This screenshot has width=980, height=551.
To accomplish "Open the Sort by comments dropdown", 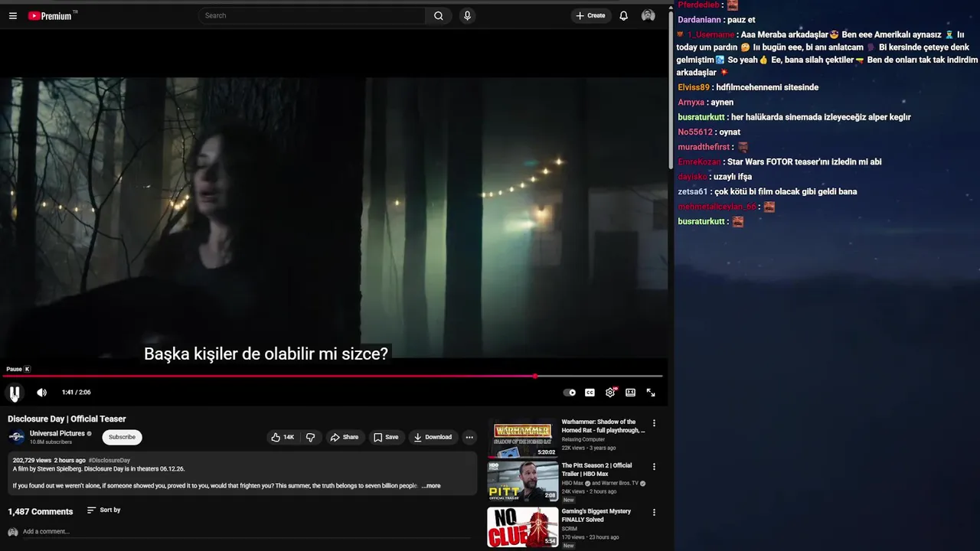I will pyautogui.click(x=103, y=510).
